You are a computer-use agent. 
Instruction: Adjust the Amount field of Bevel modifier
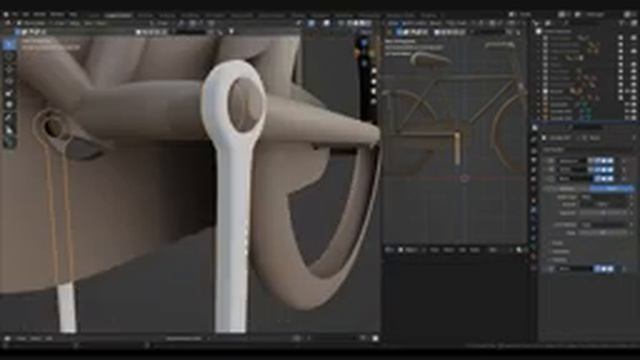click(x=605, y=204)
